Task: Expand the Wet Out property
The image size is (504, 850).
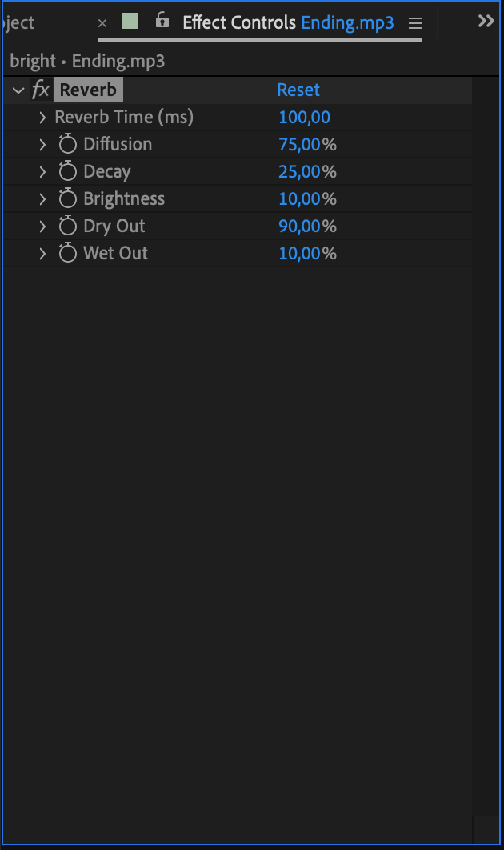Action: tap(42, 254)
